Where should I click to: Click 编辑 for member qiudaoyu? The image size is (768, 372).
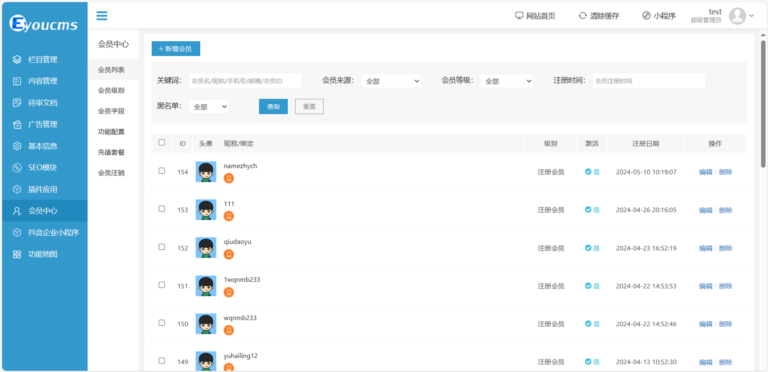[705, 248]
